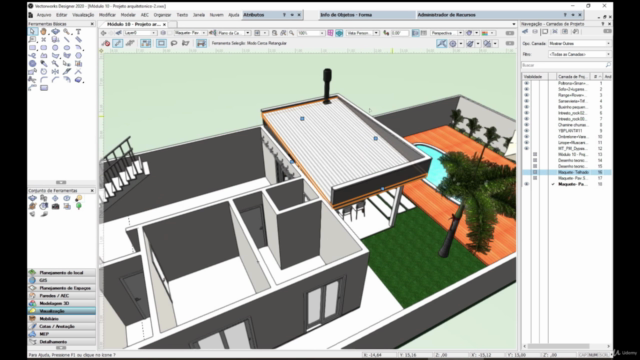640x360 pixels.
Task: Toggle visibility eye of Chamine layer
Action: click(526, 125)
